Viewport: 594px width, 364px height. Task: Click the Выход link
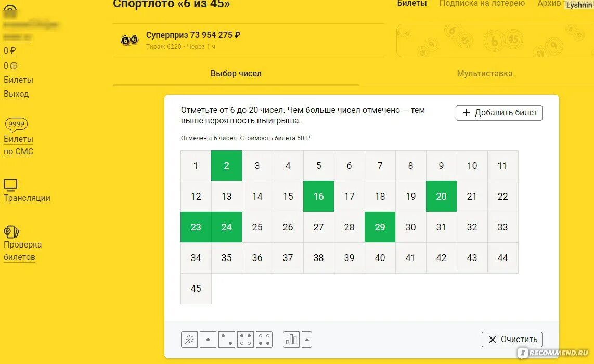tap(16, 94)
